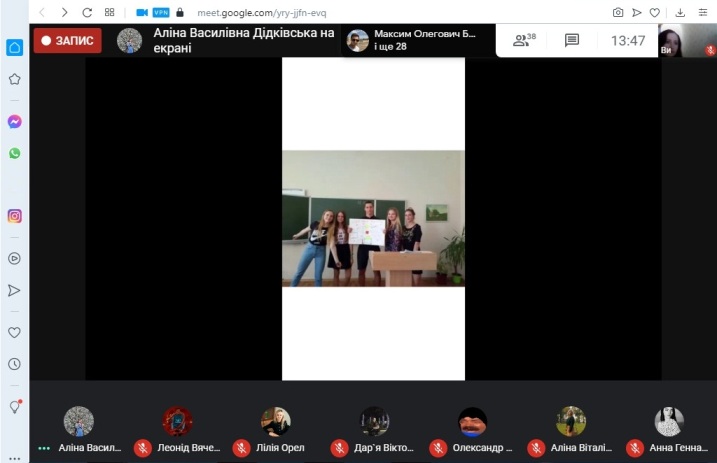Open the sidebar lightbulb tips icon
This screenshot has height=463, width=717.
(15, 406)
